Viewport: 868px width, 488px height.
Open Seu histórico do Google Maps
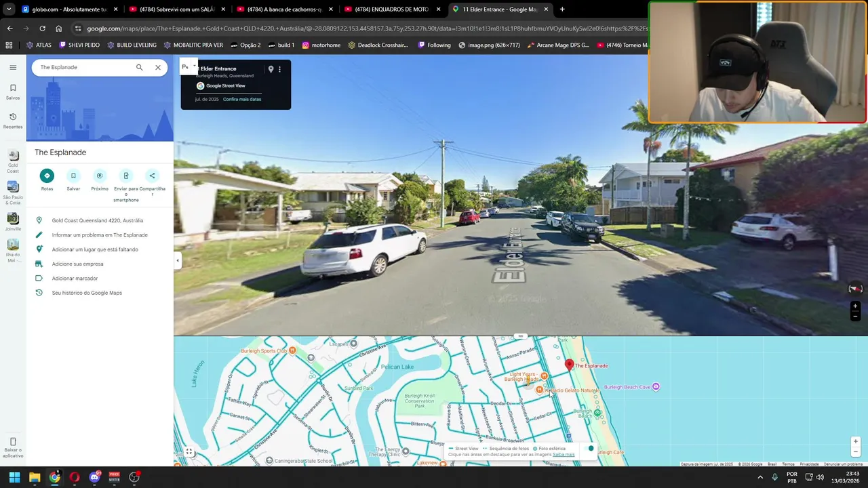[x=87, y=293]
